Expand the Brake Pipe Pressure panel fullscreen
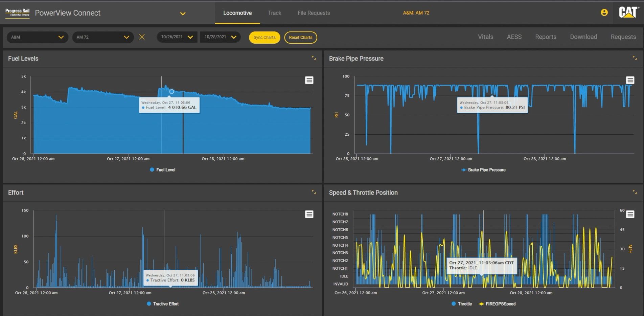 [x=635, y=58]
